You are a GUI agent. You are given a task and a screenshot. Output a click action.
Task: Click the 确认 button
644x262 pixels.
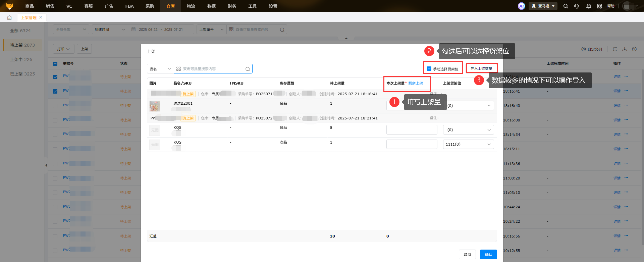(488, 255)
